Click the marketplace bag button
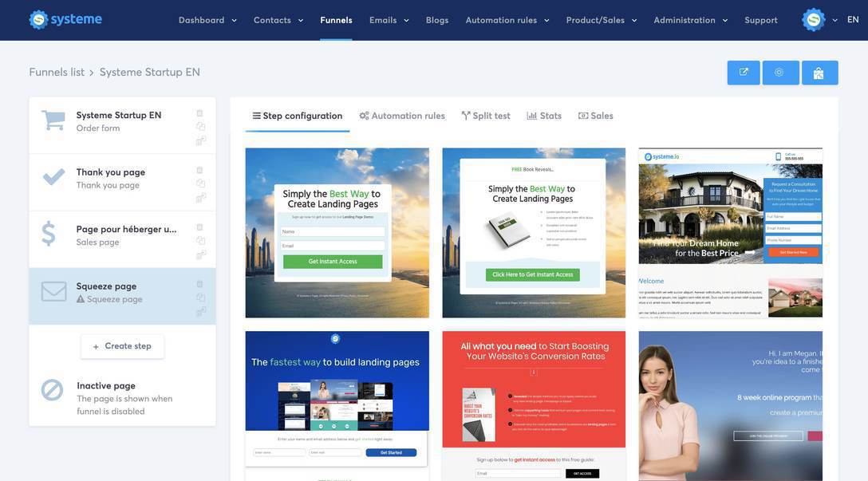This screenshot has height=481, width=868. 819,73
